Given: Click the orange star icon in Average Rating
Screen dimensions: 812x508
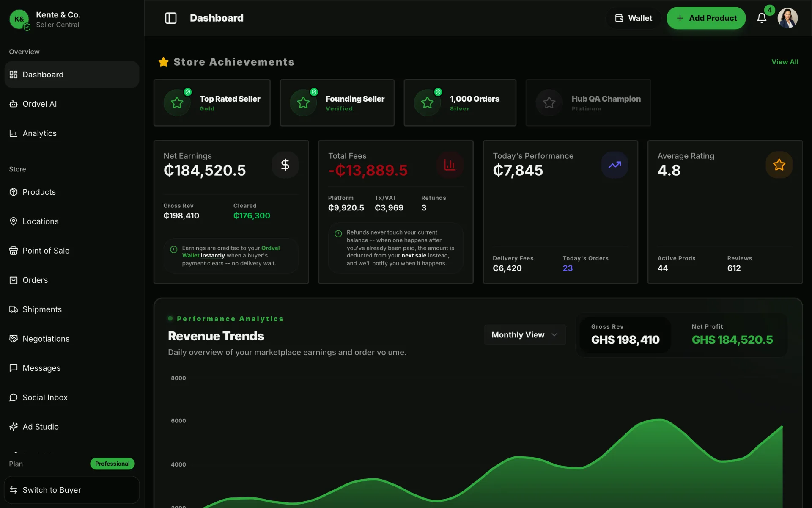Looking at the screenshot, I should point(779,165).
